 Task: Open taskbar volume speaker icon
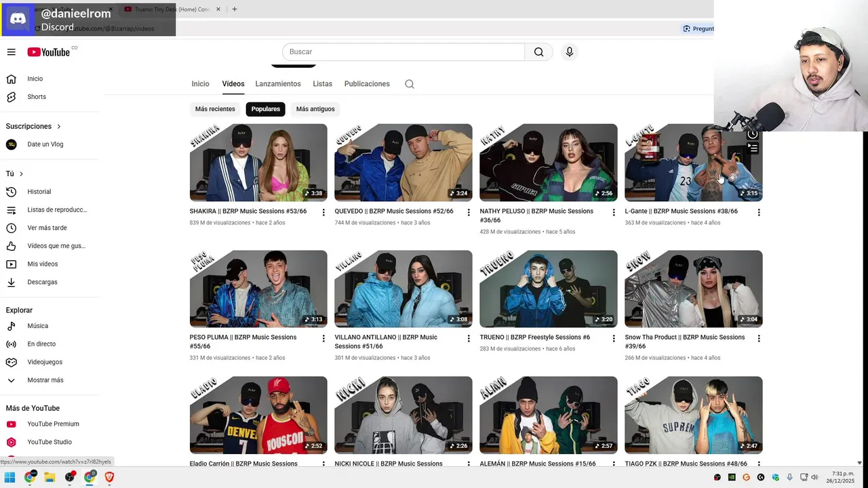(814, 477)
